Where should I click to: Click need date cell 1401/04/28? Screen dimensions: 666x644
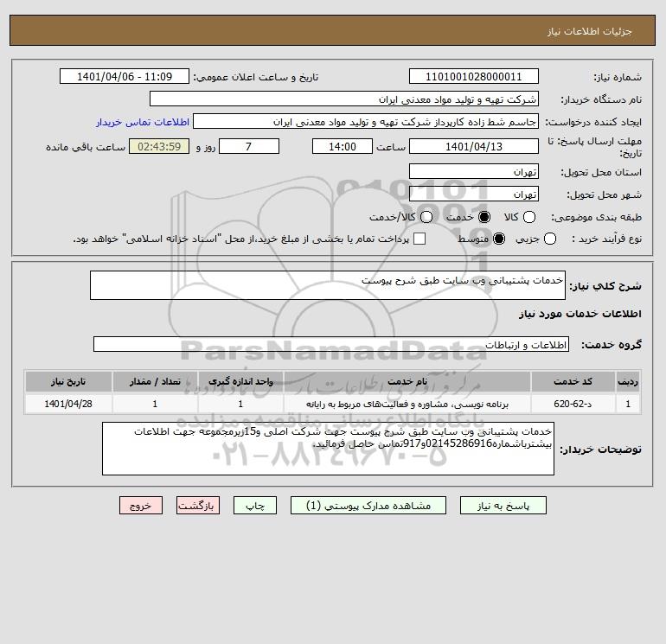pyautogui.click(x=68, y=405)
